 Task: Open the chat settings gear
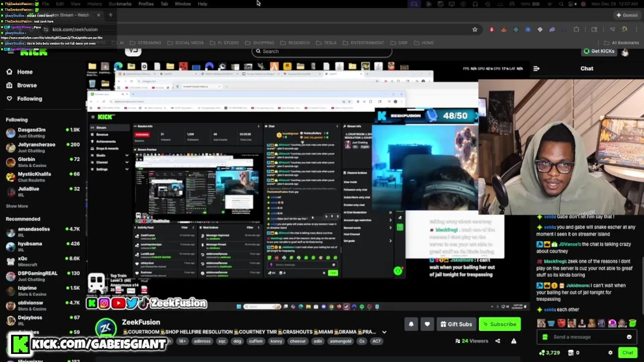coord(610,353)
